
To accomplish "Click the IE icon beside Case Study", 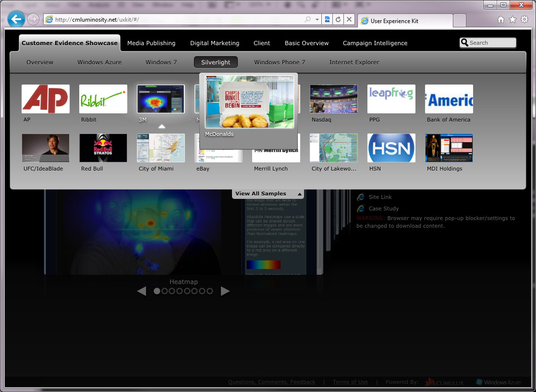I will (x=361, y=208).
